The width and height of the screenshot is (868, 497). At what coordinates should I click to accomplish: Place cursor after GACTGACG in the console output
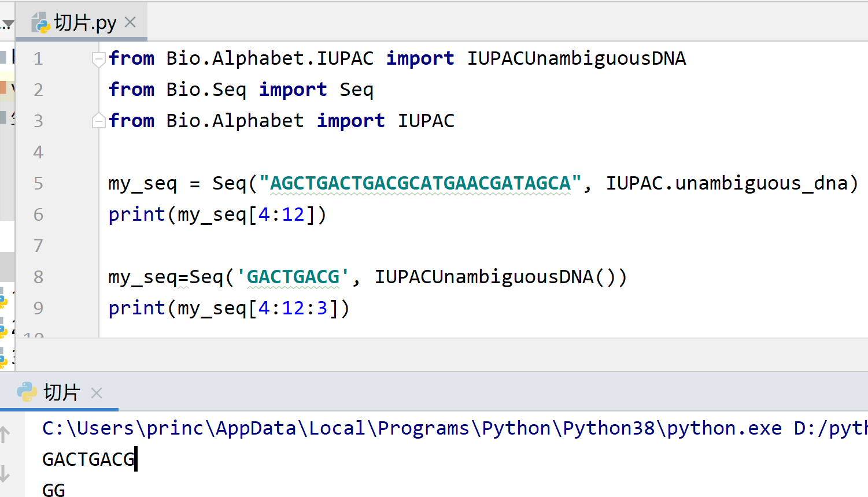click(x=136, y=458)
